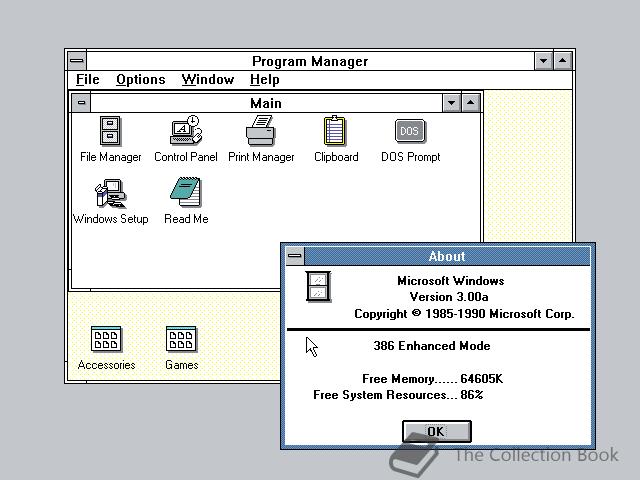Click the 'Microsoft Windows' text in About
640x480 pixels.
point(451,281)
